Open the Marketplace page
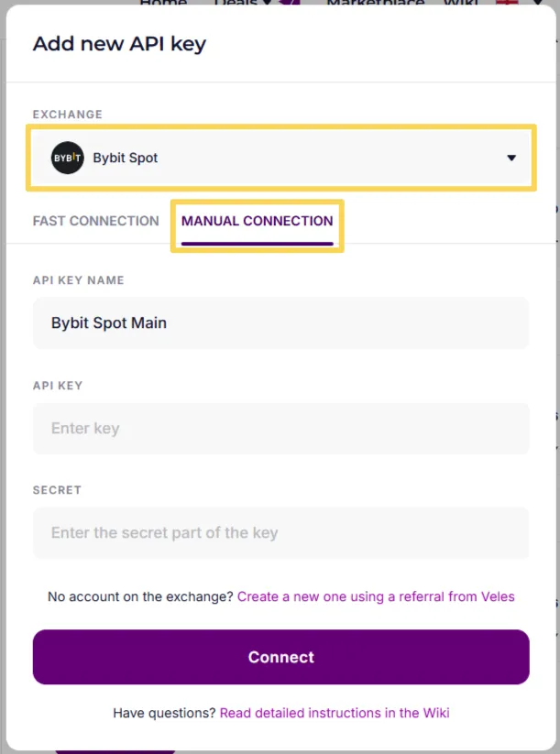The width and height of the screenshot is (560, 754). pyautogui.click(x=377, y=4)
